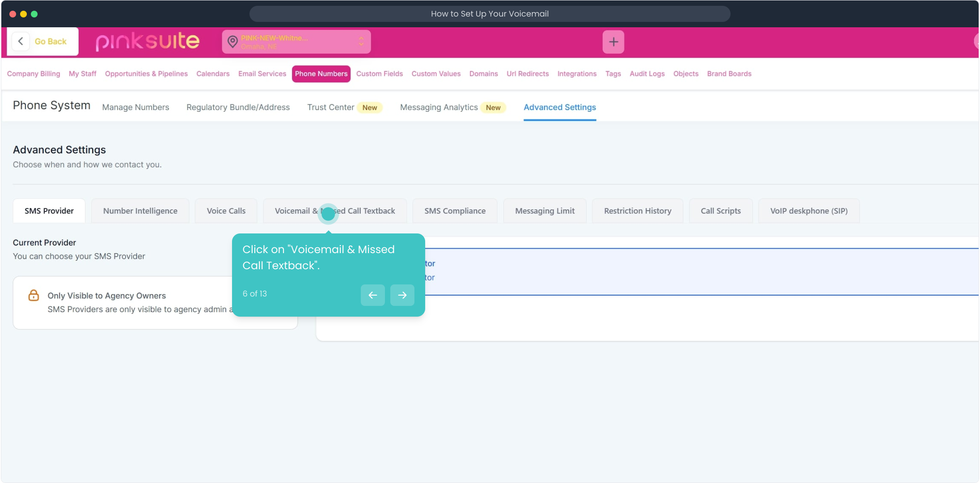
Task: Open the PINK-NEW-Whitne location dropdown
Action: point(296,42)
